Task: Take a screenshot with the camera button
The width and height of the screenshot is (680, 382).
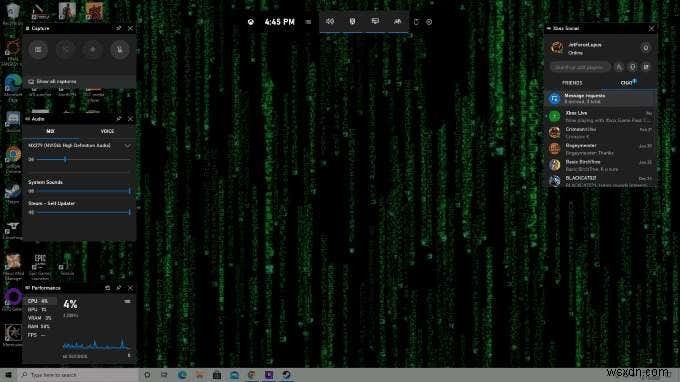Action: pyautogui.click(x=38, y=49)
